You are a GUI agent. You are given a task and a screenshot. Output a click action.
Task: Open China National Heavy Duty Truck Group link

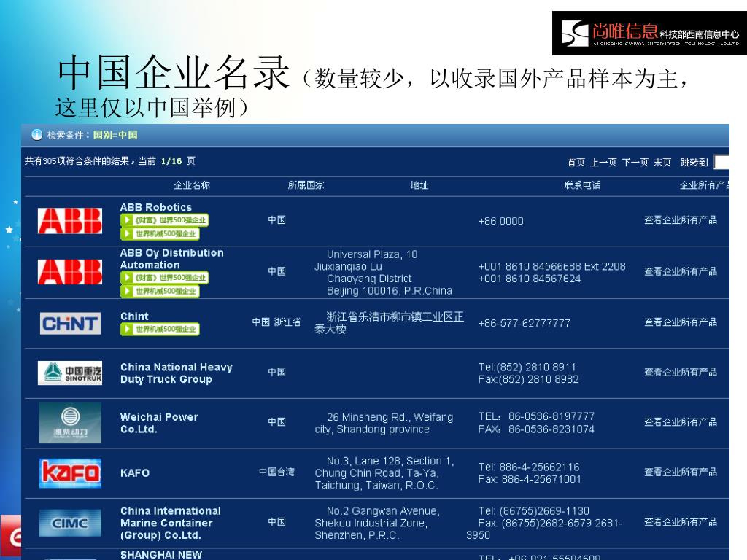(177, 373)
